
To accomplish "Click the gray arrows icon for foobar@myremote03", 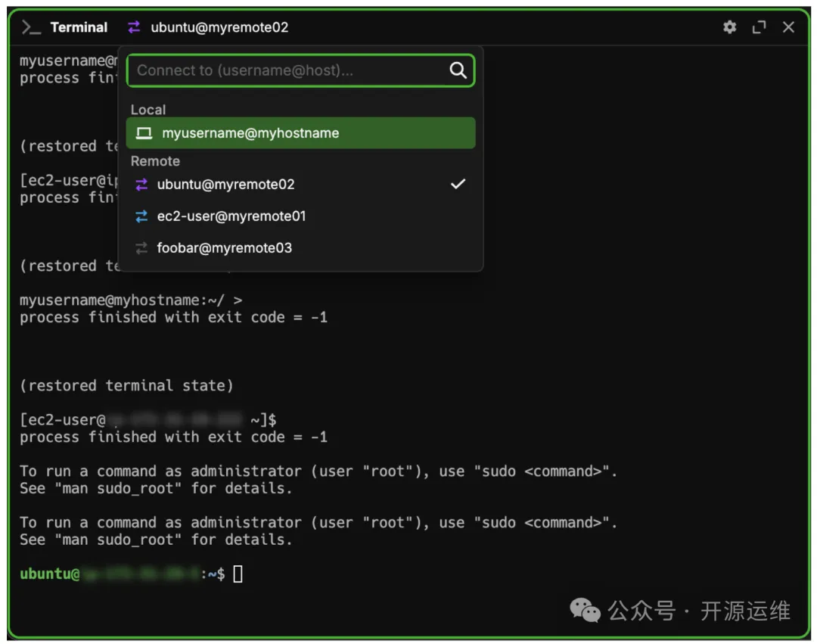I will [x=141, y=248].
